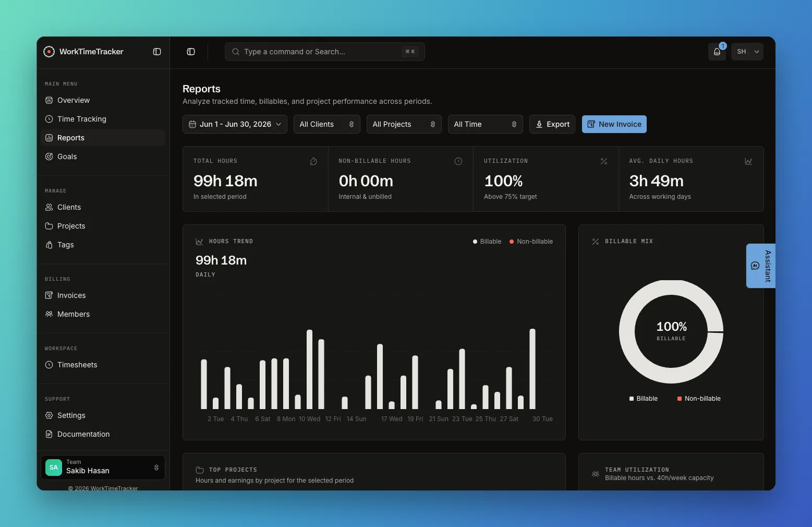Click the Top Projects folder icon
This screenshot has height=527, width=812.
pyautogui.click(x=199, y=470)
